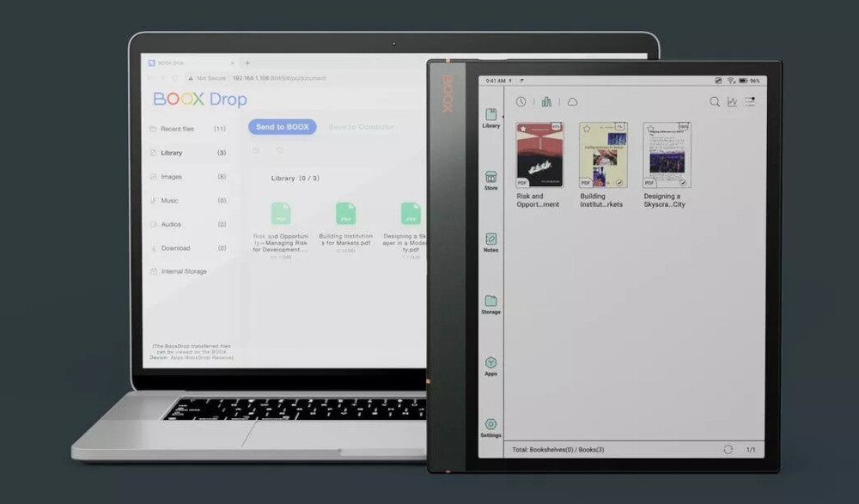Select Internal Storage in BOOX Drop sidebar

180,271
